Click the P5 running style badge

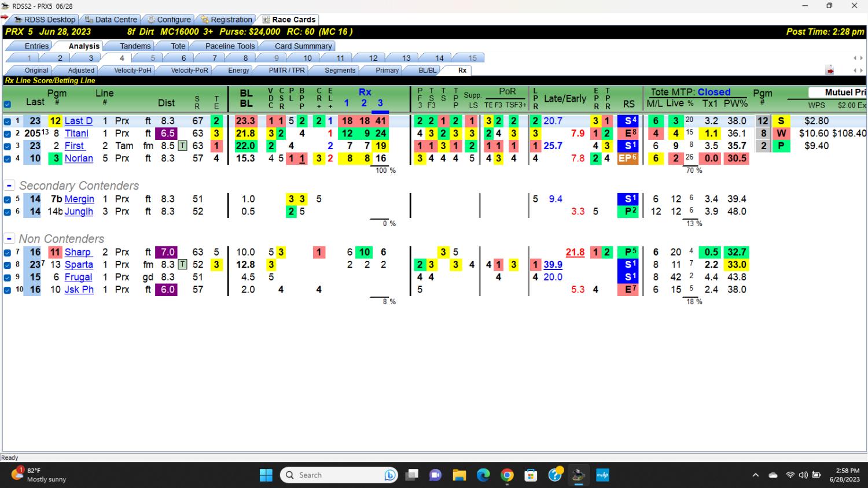628,252
